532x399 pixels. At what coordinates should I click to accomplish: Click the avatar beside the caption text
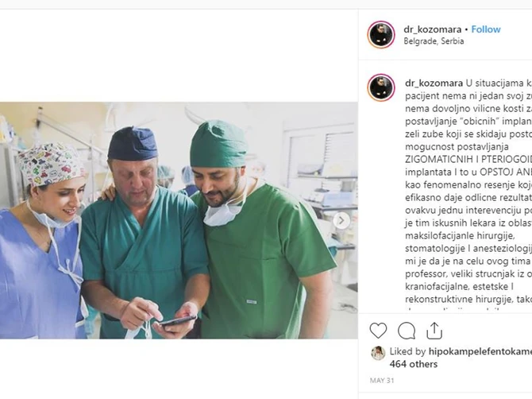(381, 87)
